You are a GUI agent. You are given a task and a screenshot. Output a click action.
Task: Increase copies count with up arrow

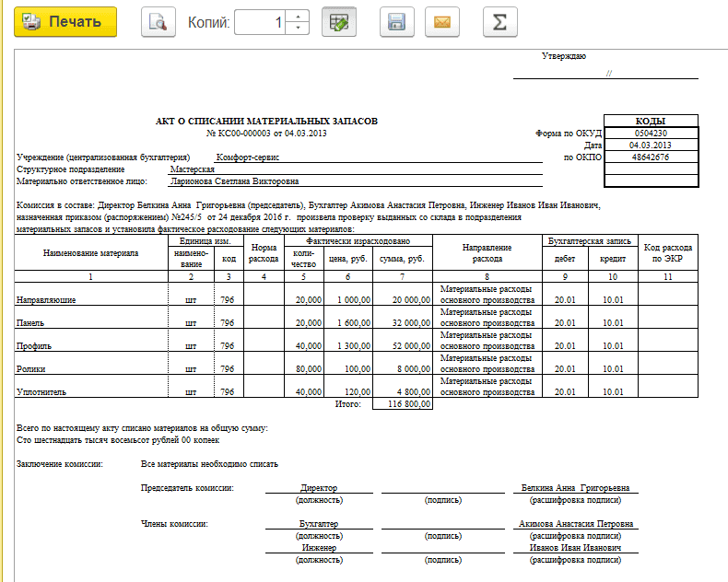tap(298, 17)
